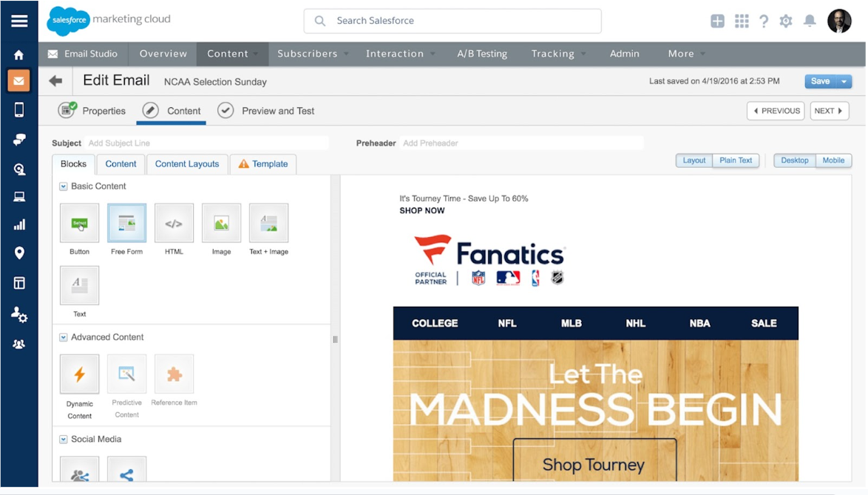This screenshot has width=868, height=495.
Task: Switch preview to Plain Text view
Action: tap(736, 160)
